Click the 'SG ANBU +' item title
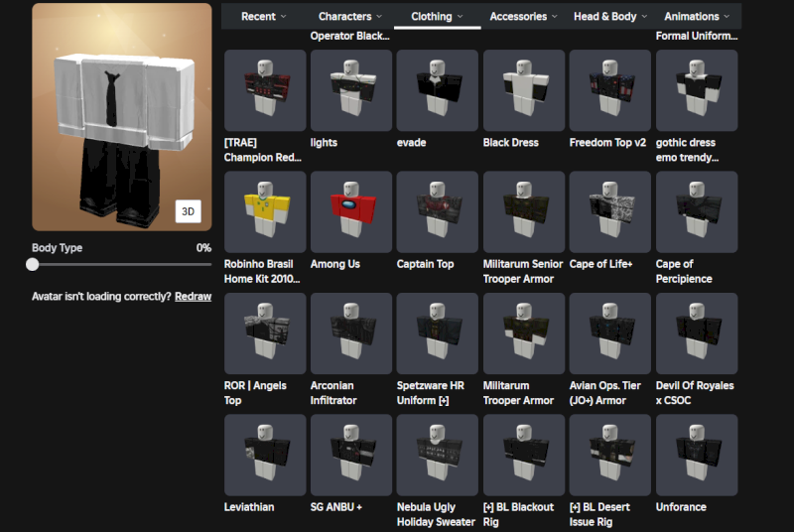The image size is (794, 532). pyautogui.click(x=336, y=507)
